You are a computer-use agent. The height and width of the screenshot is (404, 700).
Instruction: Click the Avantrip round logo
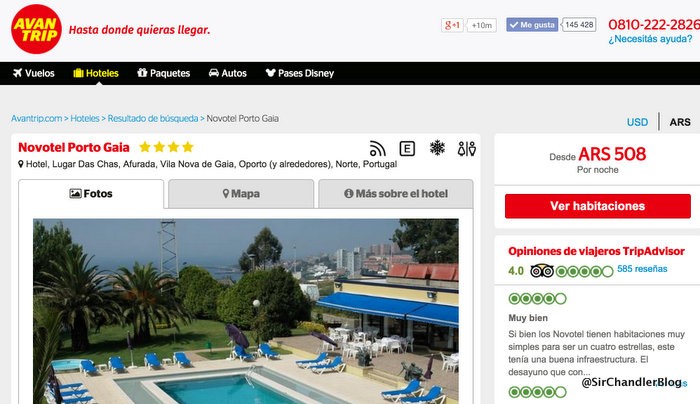[36, 29]
